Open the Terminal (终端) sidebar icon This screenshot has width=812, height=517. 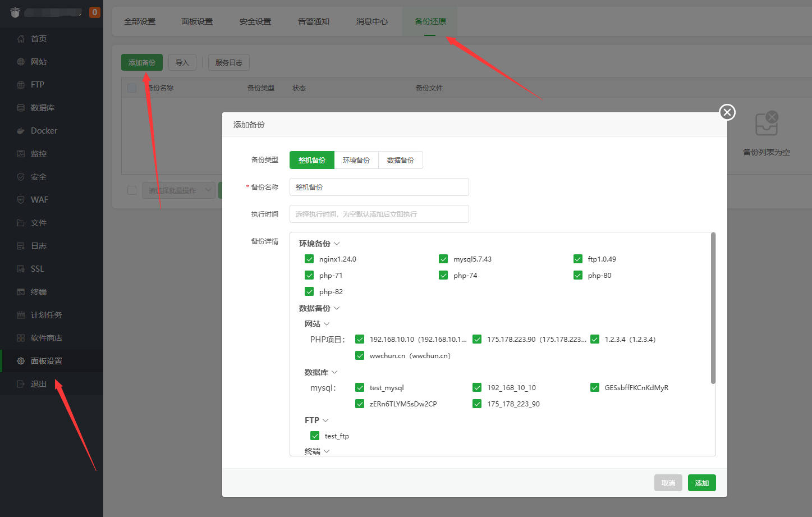(x=21, y=292)
